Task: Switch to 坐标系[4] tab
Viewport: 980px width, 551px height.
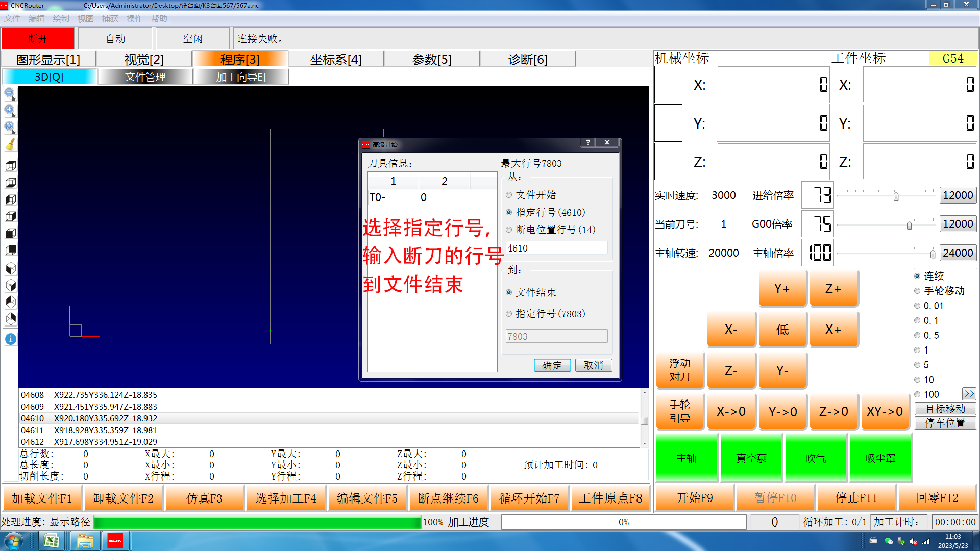Action: coord(336,60)
